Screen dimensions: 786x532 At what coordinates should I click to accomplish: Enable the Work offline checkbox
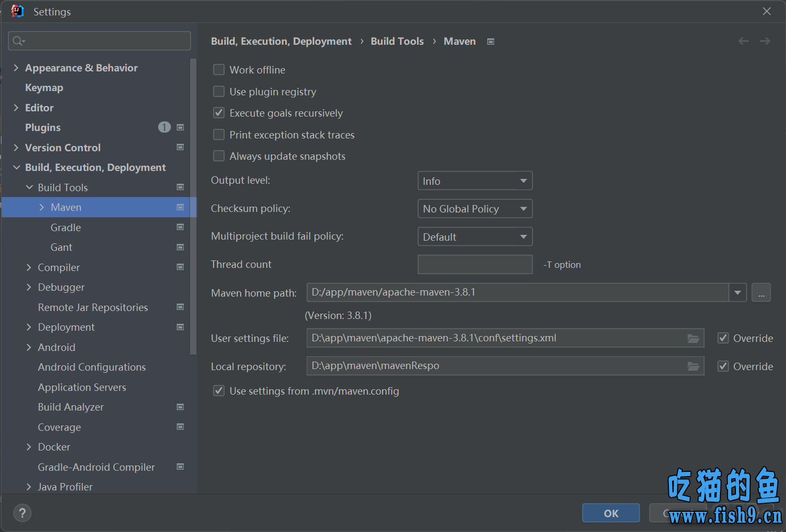click(x=219, y=70)
